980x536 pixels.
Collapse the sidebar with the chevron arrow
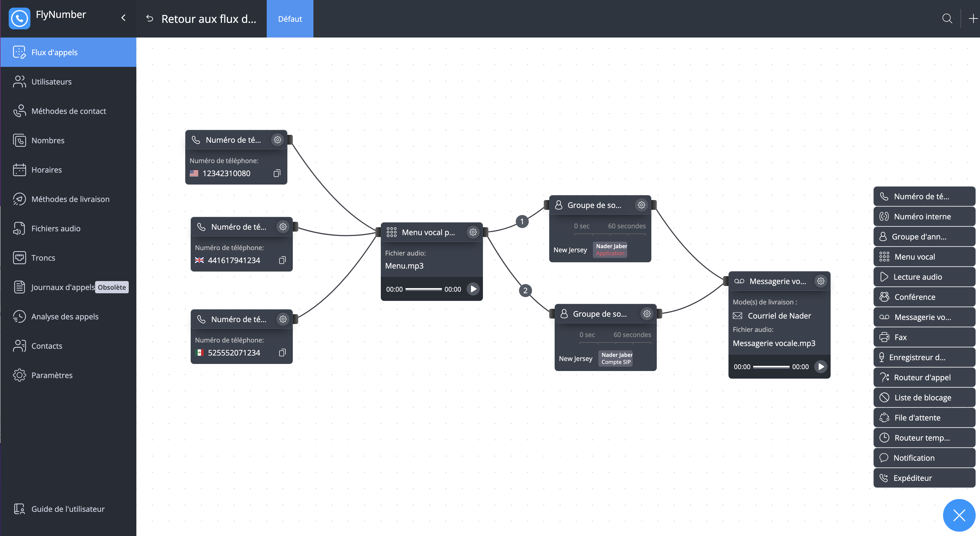pos(123,18)
